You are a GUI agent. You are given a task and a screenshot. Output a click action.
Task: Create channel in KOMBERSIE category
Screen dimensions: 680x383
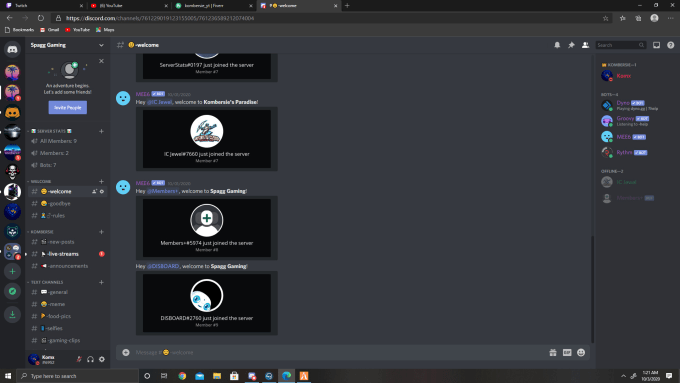[x=101, y=232]
